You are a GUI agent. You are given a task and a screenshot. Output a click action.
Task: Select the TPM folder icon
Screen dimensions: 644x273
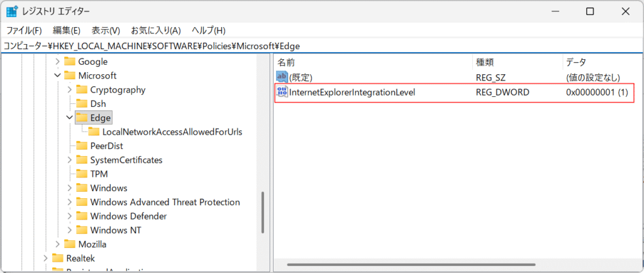click(82, 174)
